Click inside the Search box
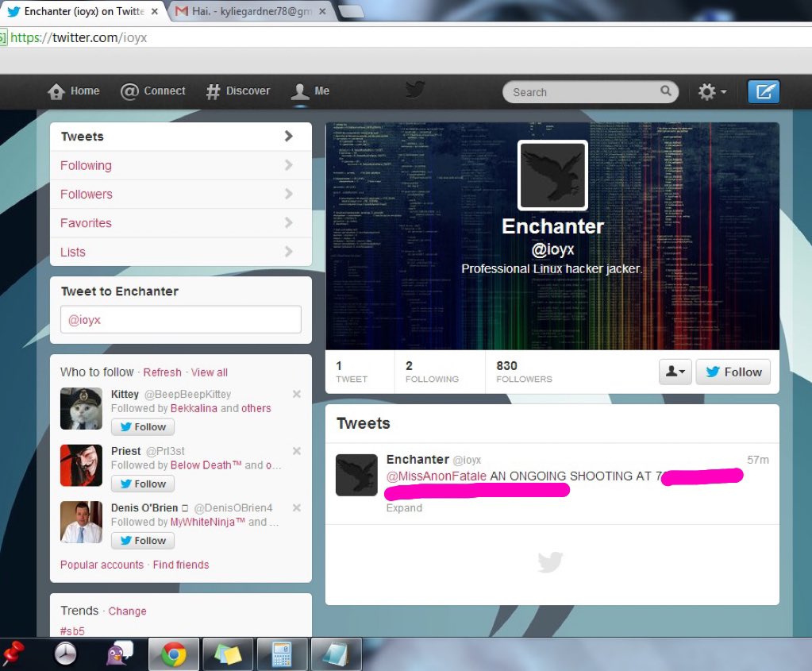Image resolution: width=812 pixels, height=671 pixels. click(x=591, y=91)
